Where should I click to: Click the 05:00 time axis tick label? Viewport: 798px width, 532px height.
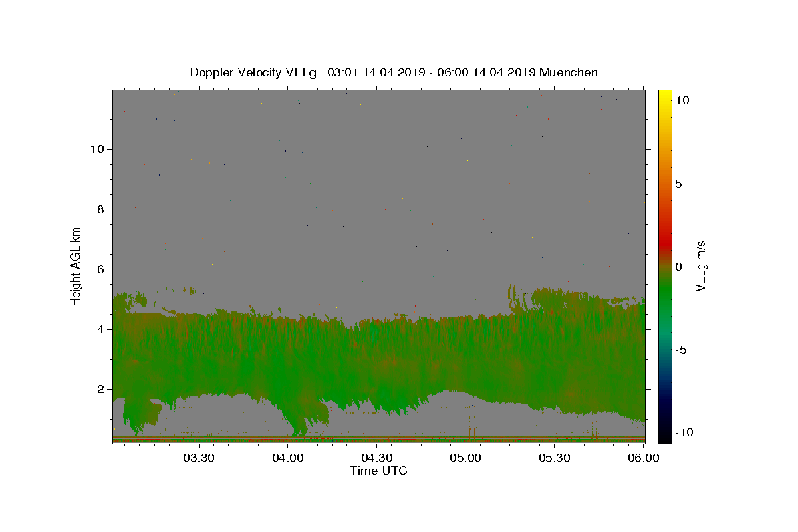point(465,458)
